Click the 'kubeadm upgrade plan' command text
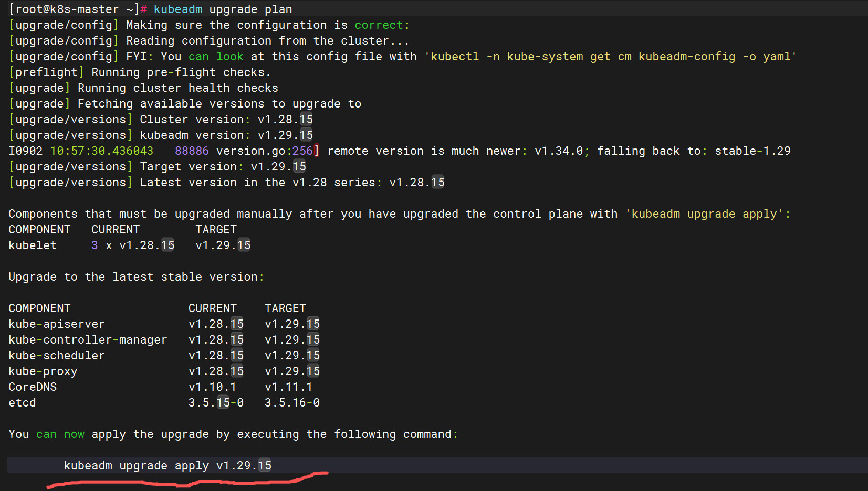868x491 pixels. click(223, 9)
